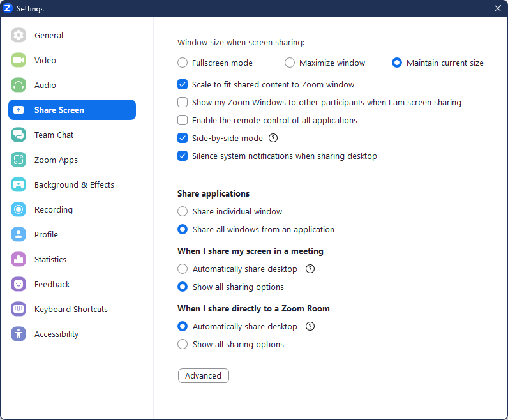This screenshot has width=508, height=420.
Task: Choose Maintain current size option
Action: [397, 63]
